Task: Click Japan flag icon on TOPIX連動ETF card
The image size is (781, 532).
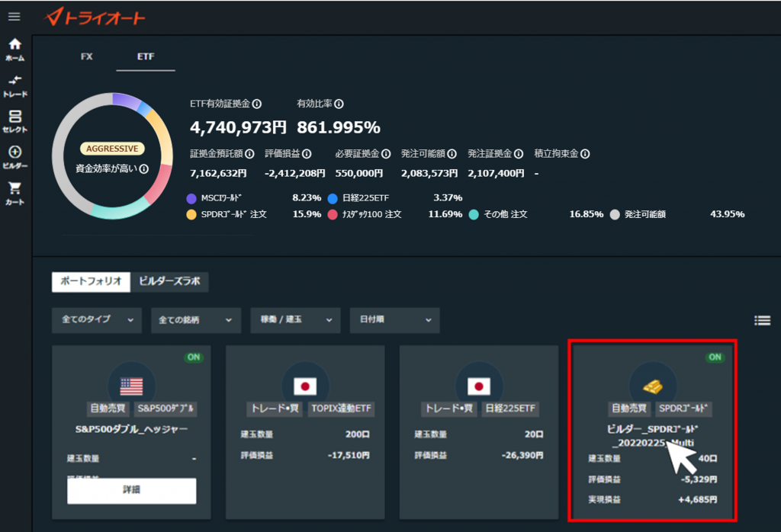Action: [305, 386]
